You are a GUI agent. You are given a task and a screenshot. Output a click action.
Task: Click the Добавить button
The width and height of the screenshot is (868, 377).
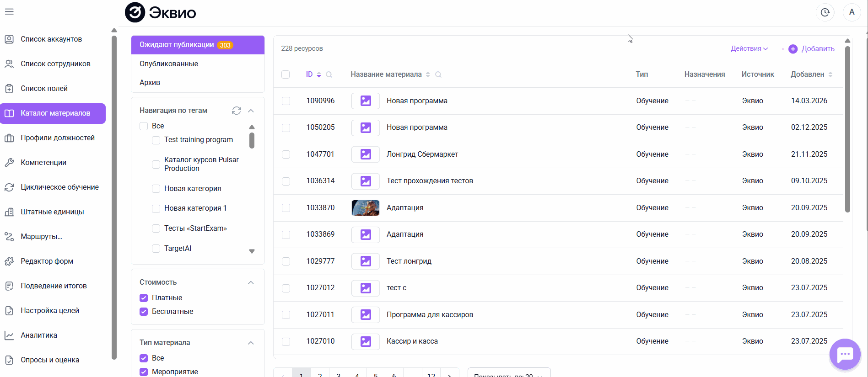pos(811,49)
